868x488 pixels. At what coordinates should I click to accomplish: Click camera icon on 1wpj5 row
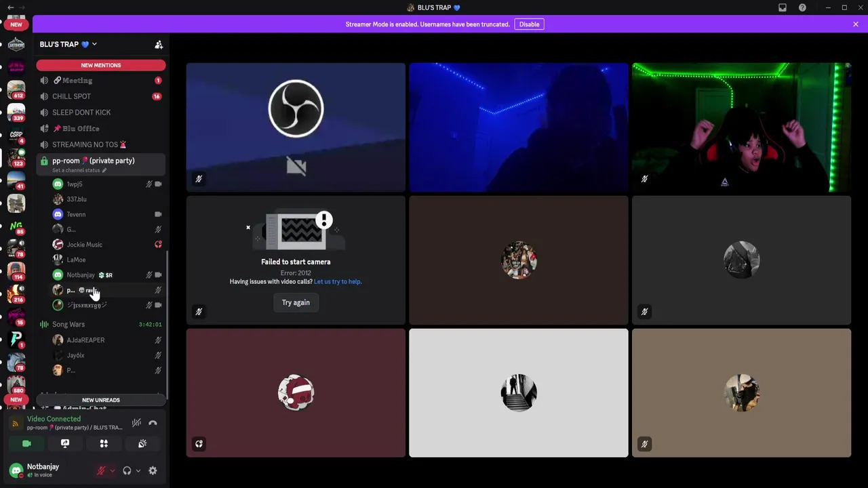pyautogui.click(x=158, y=184)
